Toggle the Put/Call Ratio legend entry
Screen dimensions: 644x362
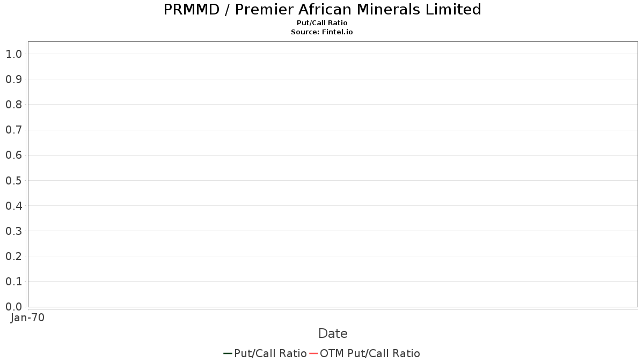[x=270, y=353]
